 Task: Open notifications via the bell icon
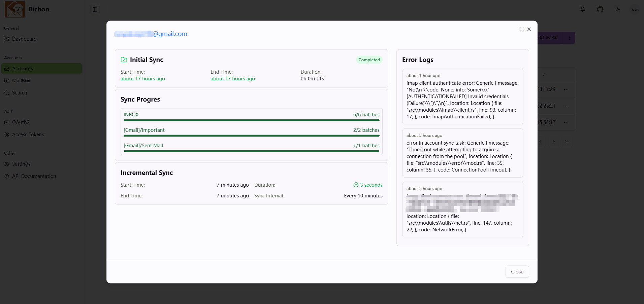582,9
